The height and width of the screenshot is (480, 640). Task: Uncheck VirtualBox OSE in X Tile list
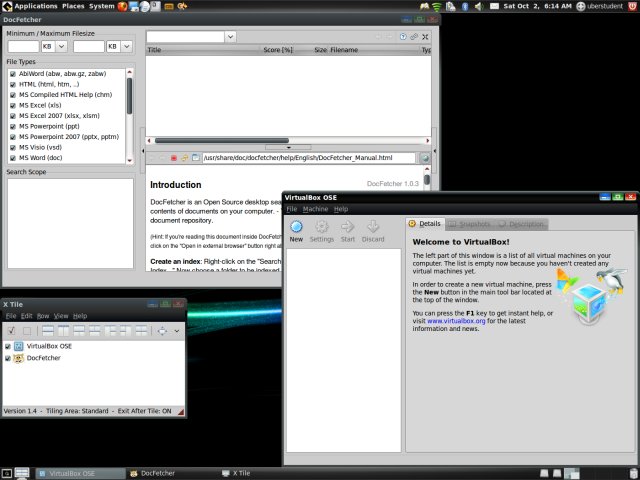coord(8,346)
